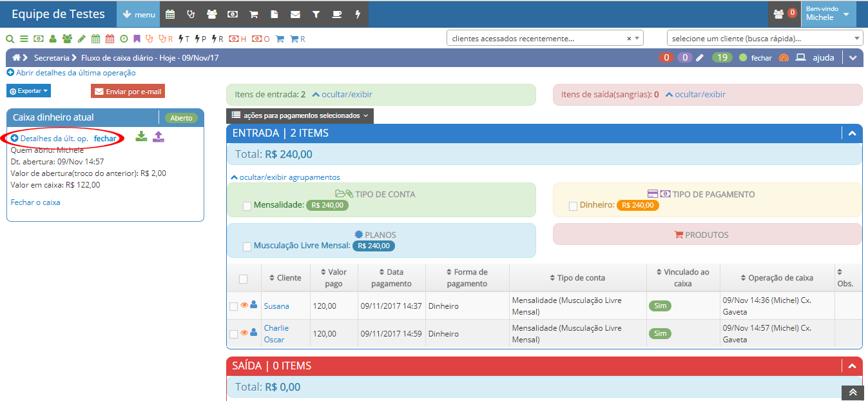Open the Bem-vindo Michele user menu
The width and height of the screenshot is (868, 401).
pyautogui.click(x=828, y=14)
